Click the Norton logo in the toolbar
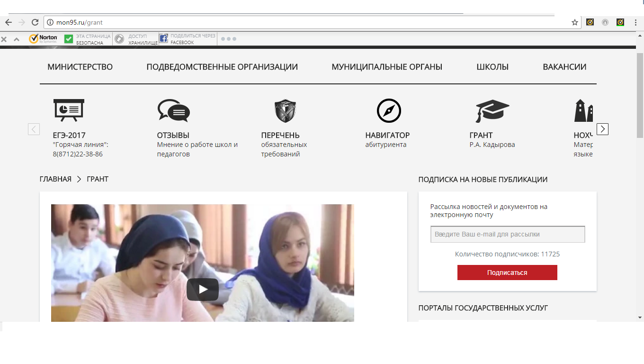 click(43, 39)
